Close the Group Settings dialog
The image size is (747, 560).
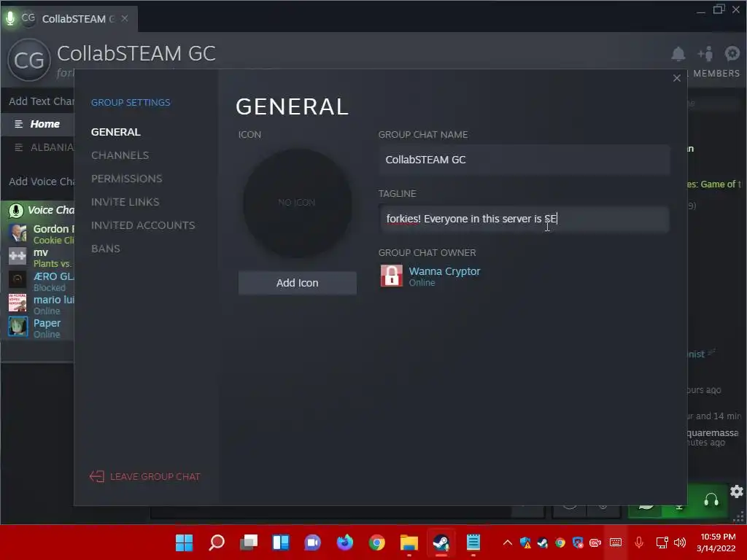pos(676,78)
